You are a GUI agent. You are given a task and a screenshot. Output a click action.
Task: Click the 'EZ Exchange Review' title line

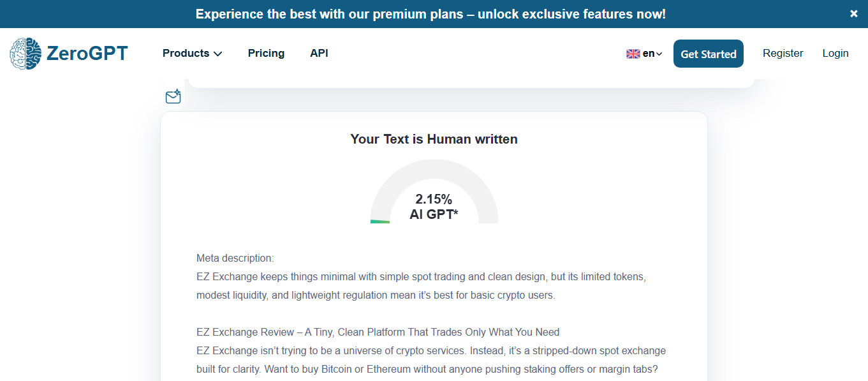point(378,332)
